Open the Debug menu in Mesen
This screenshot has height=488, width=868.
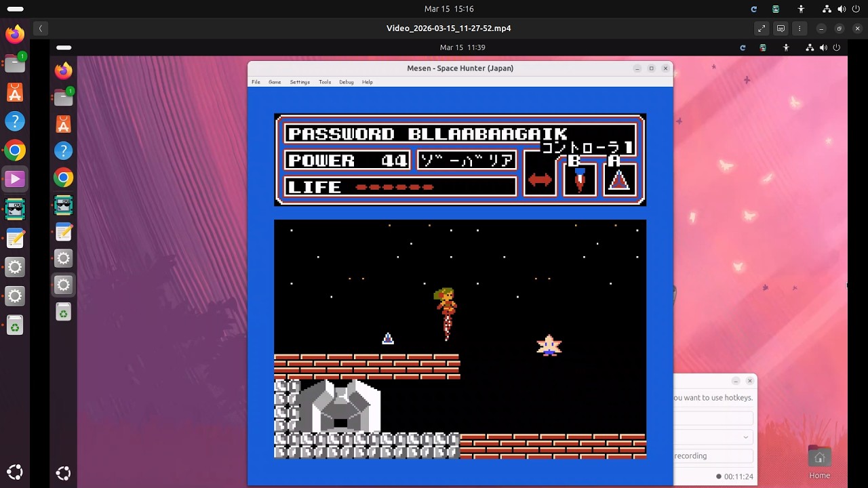346,82
